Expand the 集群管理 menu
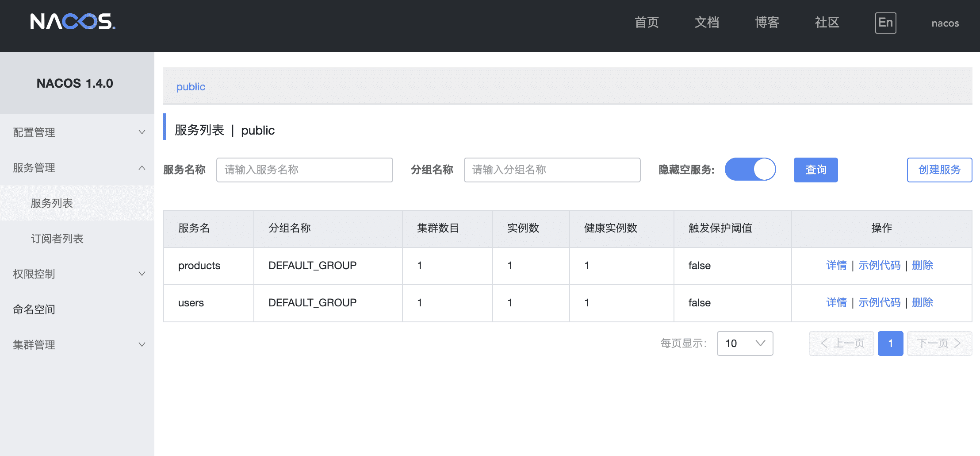Viewport: 980px width, 456px height. click(77, 345)
